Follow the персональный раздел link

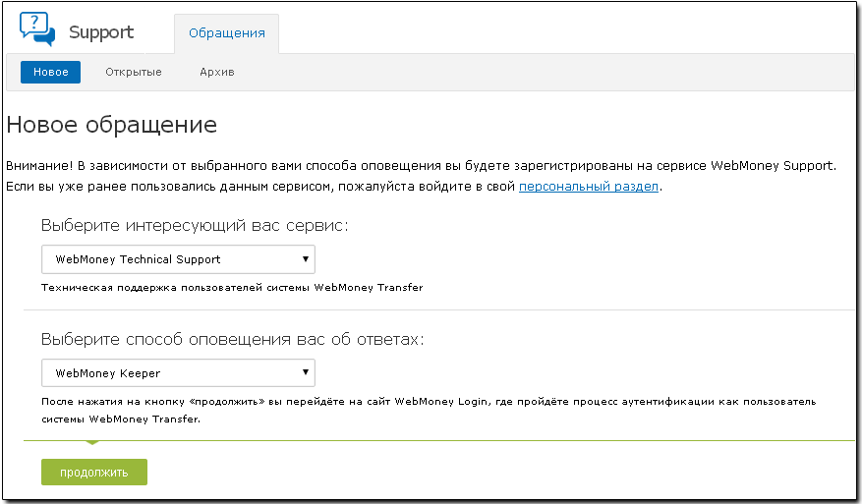tap(588, 187)
